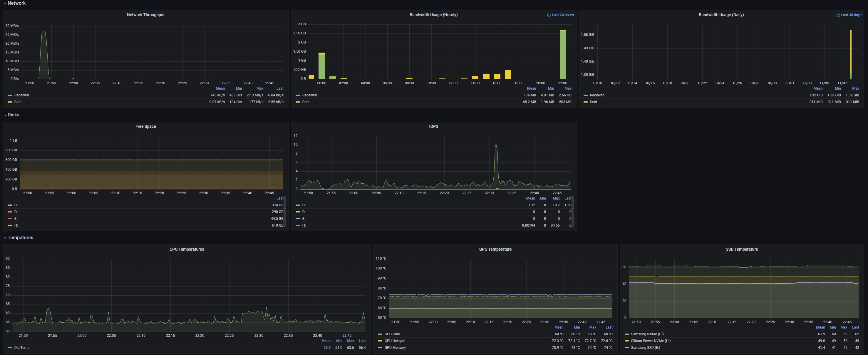Click the GPU Memory legend color swatch

pos(380,348)
